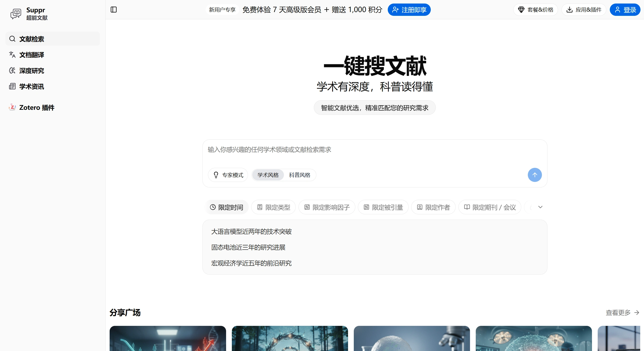Screen dimensions: 644x351
Task: Click the 登录 button
Action: point(625,10)
